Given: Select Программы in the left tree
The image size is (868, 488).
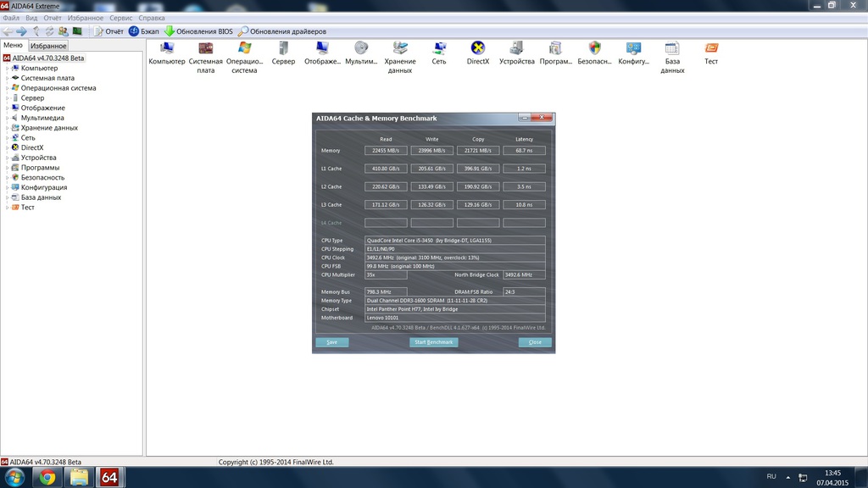Looking at the screenshot, I should pos(40,168).
